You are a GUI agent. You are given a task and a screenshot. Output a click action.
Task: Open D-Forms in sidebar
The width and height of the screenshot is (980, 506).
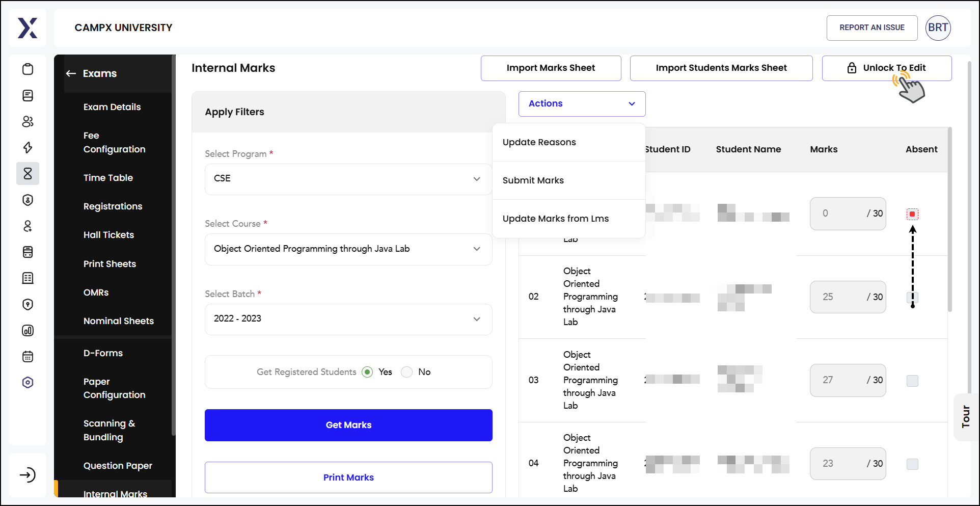tap(103, 353)
